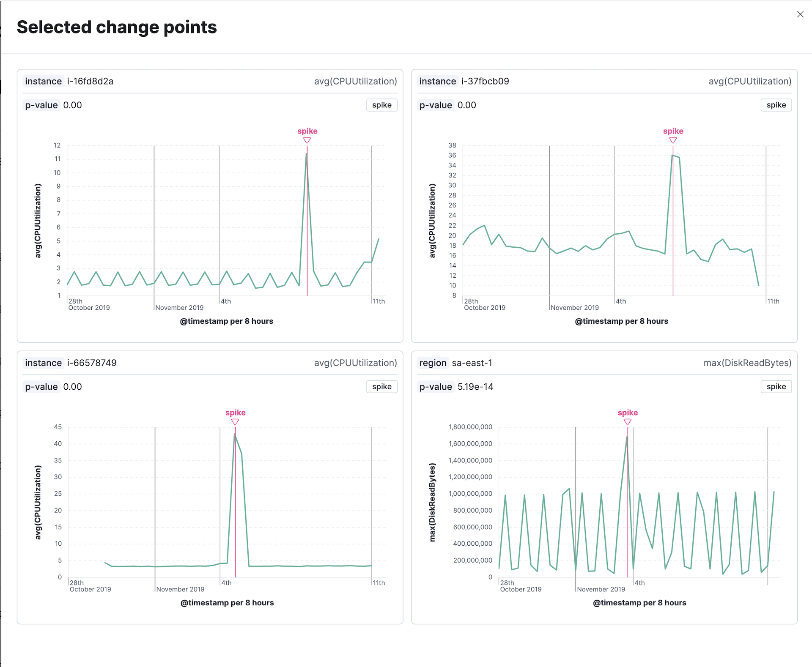The image size is (812, 667).
Task: Click pink spike text above sa-east-1 chart
Action: (x=628, y=413)
